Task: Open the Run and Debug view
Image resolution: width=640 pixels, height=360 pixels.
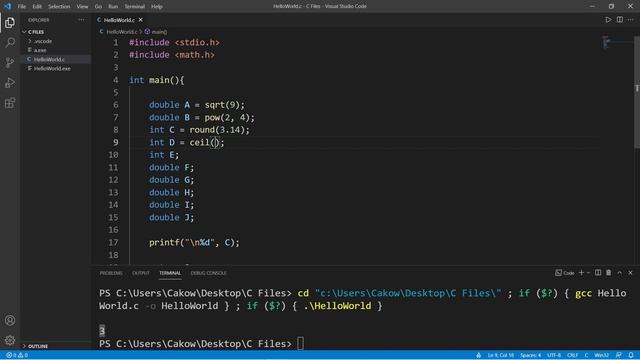Action: click(x=10, y=83)
